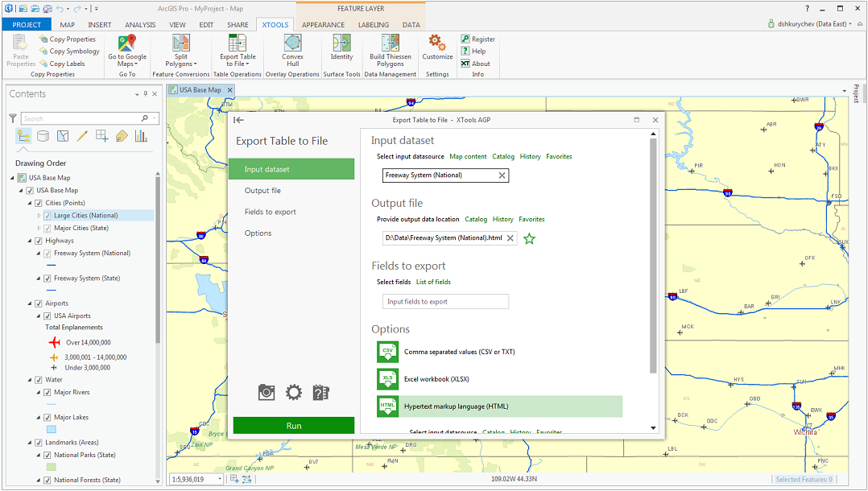Click the Go to Google Maps icon

pyautogui.click(x=126, y=43)
